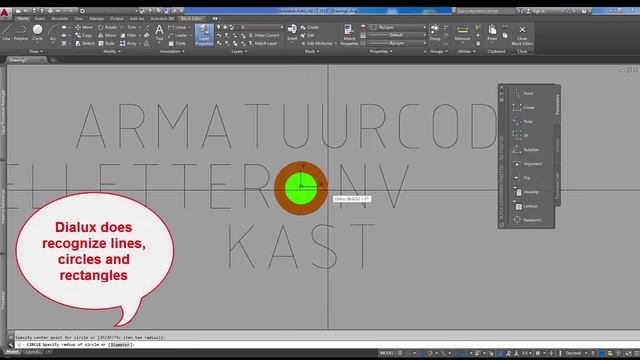Viewport: 640px width, 360px height.
Task: Insert a Table from Annotation panel
Action: pos(177,43)
